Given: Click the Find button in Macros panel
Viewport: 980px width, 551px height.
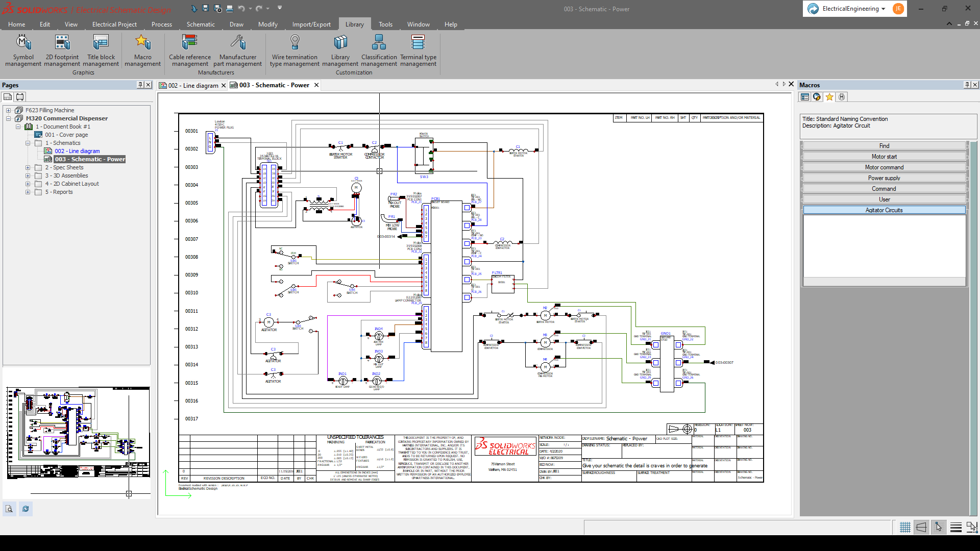Looking at the screenshot, I should 884,145.
